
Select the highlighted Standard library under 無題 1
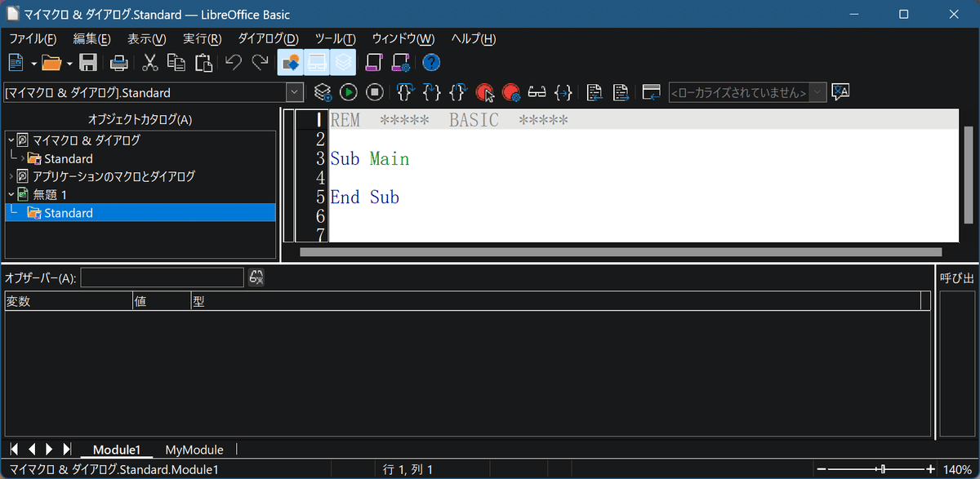[x=140, y=212]
